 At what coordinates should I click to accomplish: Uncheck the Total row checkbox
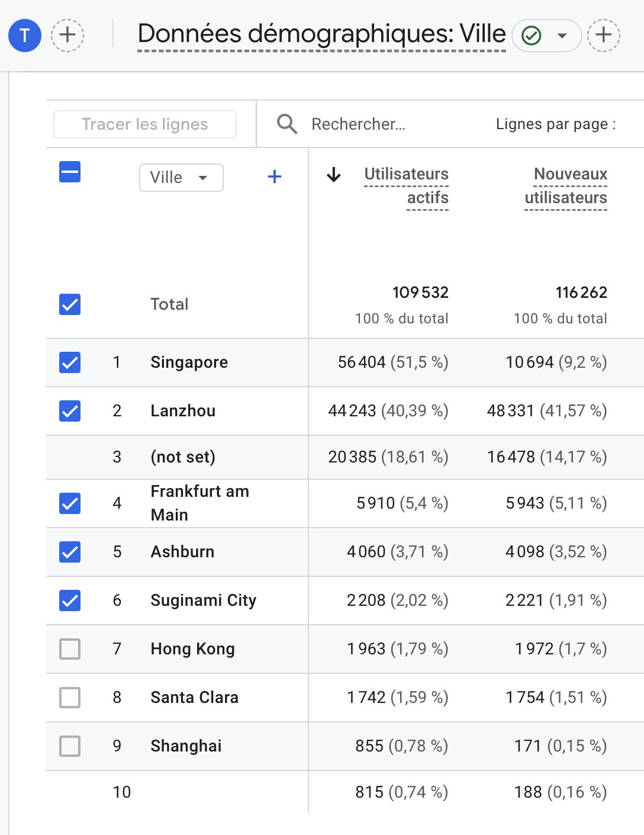[x=70, y=304]
